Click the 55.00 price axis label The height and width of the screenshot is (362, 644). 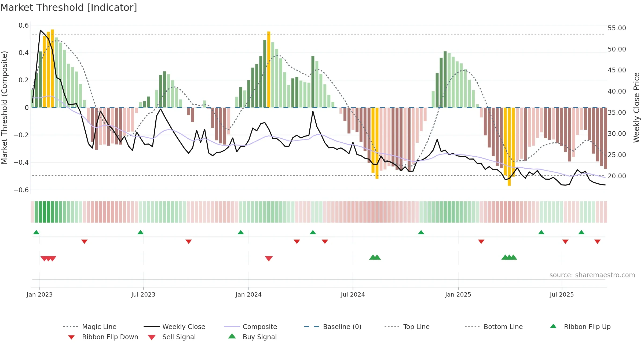pos(617,28)
